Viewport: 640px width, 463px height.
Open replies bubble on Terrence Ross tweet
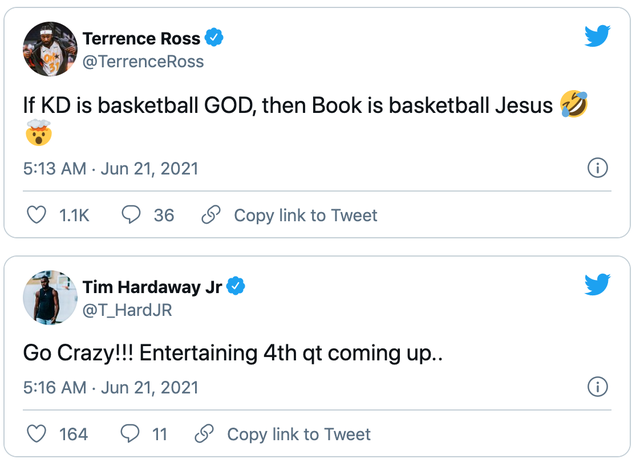point(130,215)
